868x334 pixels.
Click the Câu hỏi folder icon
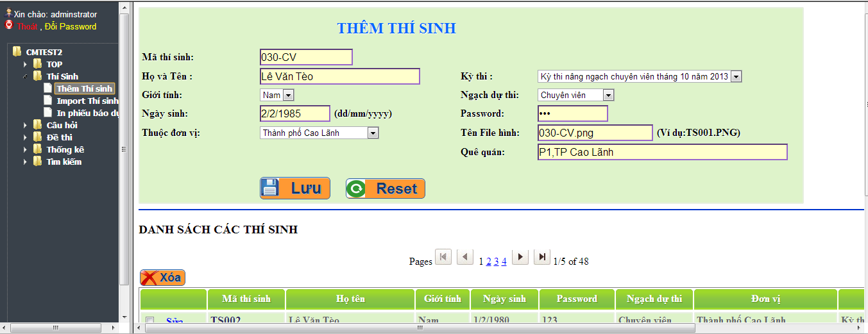click(38, 125)
